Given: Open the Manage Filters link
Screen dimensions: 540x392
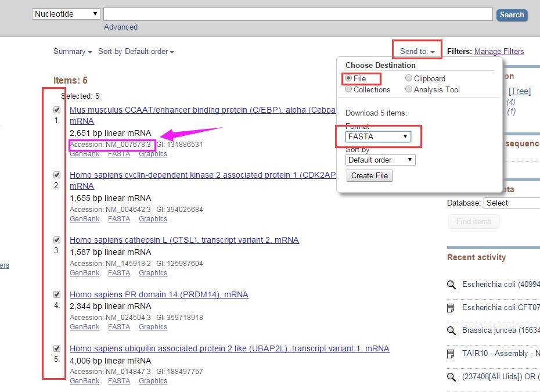Looking at the screenshot, I should 499,51.
